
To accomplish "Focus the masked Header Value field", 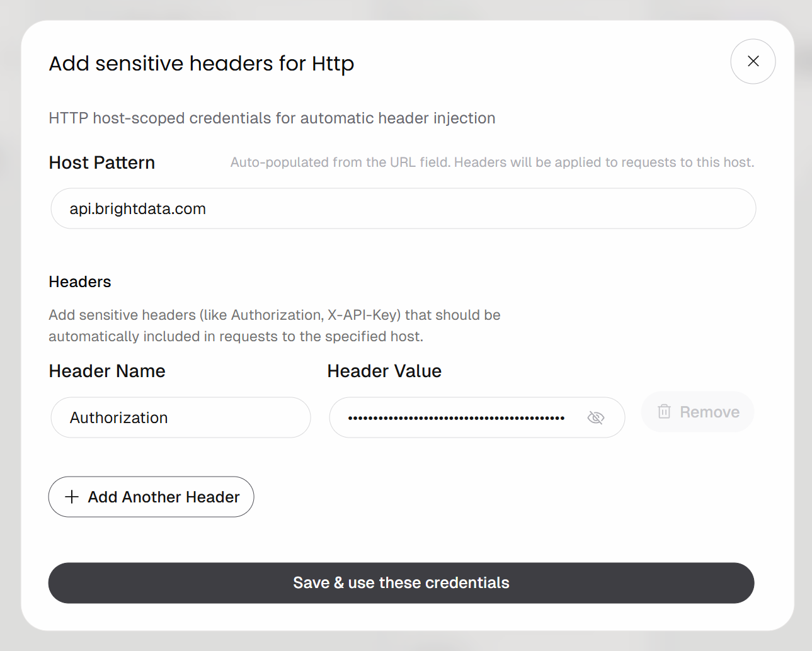I will pyautogui.click(x=477, y=417).
